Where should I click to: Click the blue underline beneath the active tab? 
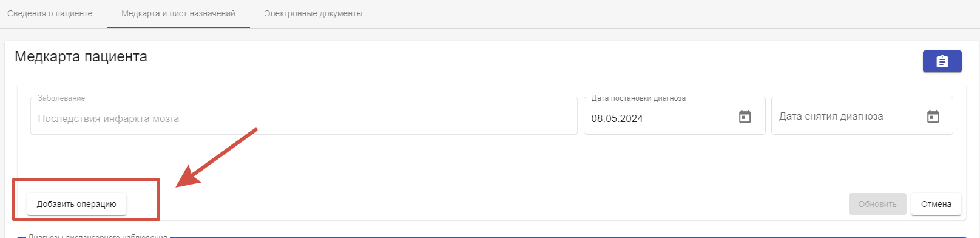click(178, 27)
